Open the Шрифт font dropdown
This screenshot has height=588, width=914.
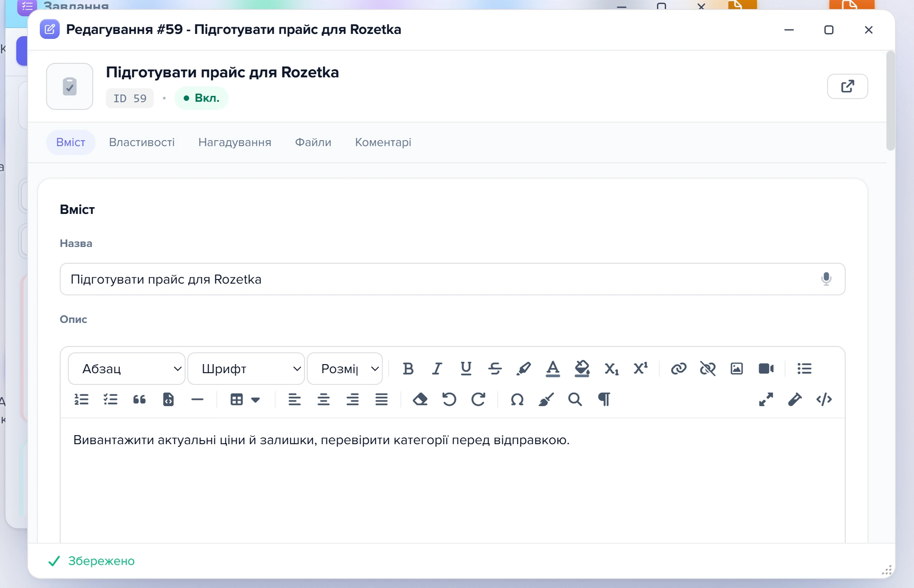(246, 369)
